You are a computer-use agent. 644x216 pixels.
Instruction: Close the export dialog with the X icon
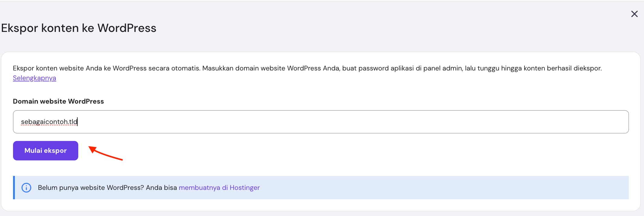pyautogui.click(x=634, y=14)
